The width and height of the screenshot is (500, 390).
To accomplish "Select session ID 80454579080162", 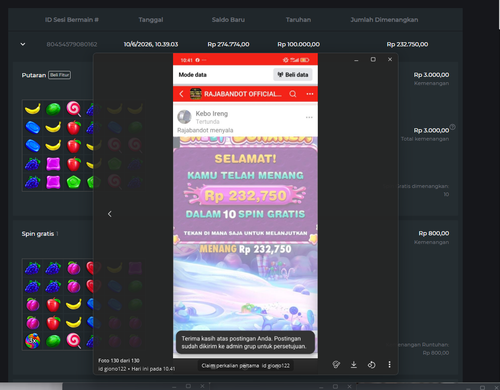I will tap(72, 44).
